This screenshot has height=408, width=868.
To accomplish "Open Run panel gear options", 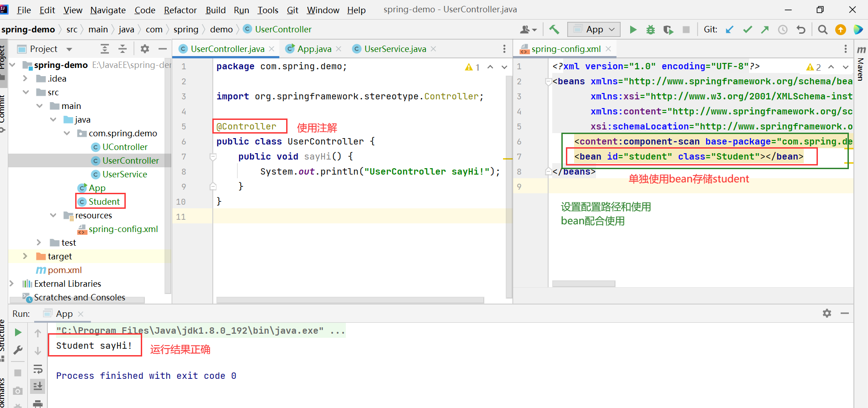I will tap(827, 313).
